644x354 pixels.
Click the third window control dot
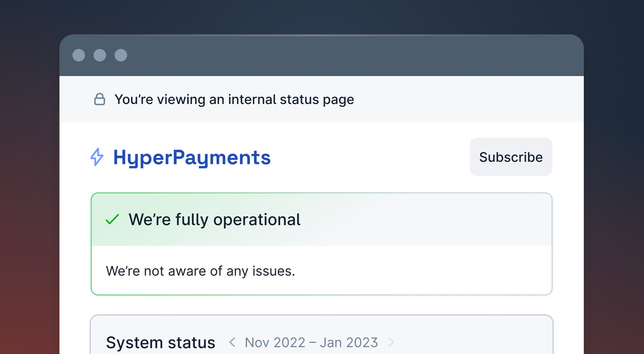coord(121,55)
